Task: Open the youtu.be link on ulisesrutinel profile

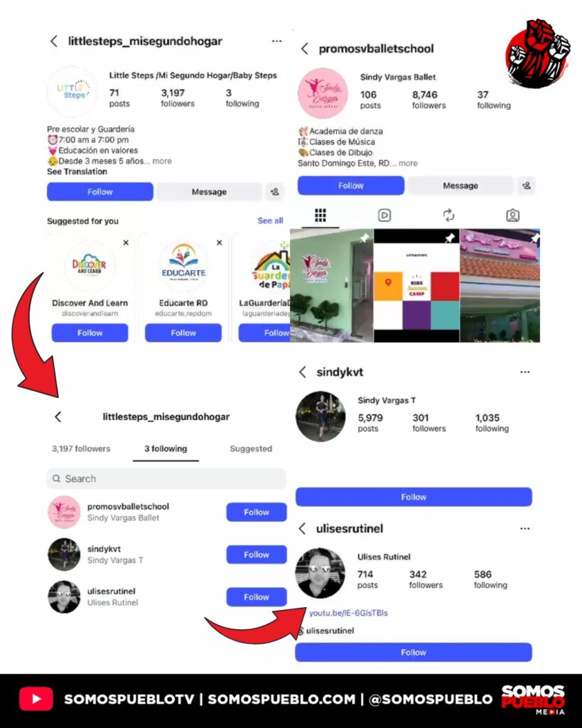Action: [x=348, y=613]
